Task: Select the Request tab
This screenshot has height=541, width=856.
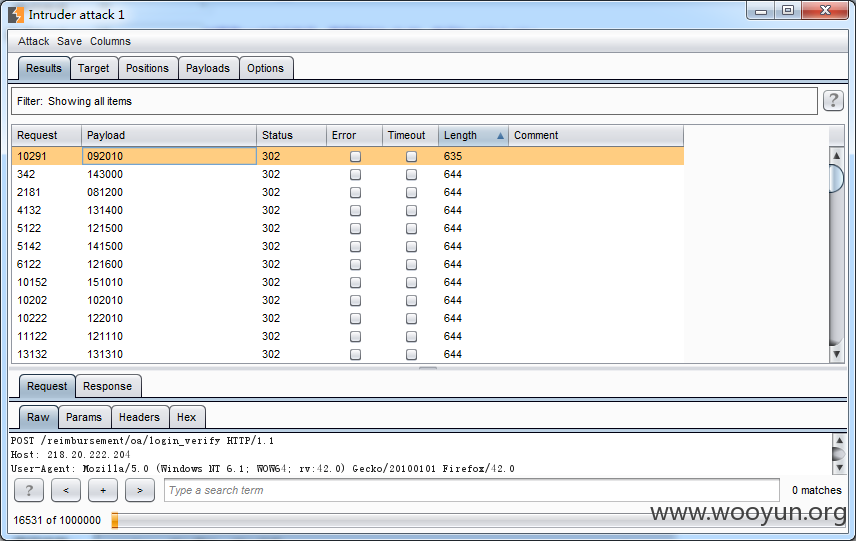Action: [47, 387]
